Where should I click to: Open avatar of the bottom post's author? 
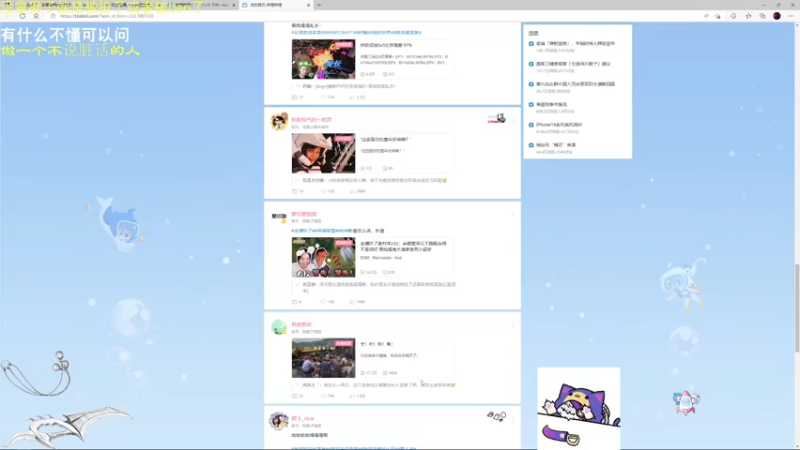coord(279,421)
